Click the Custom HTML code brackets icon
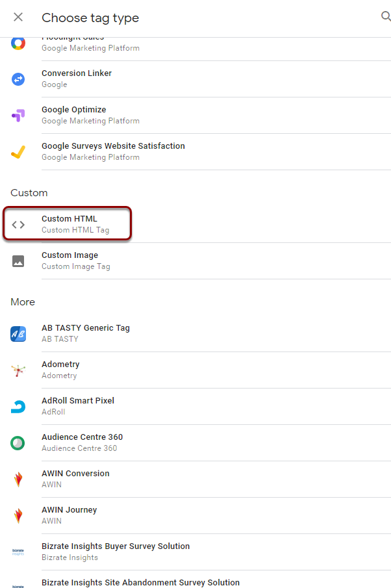 tap(18, 225)
